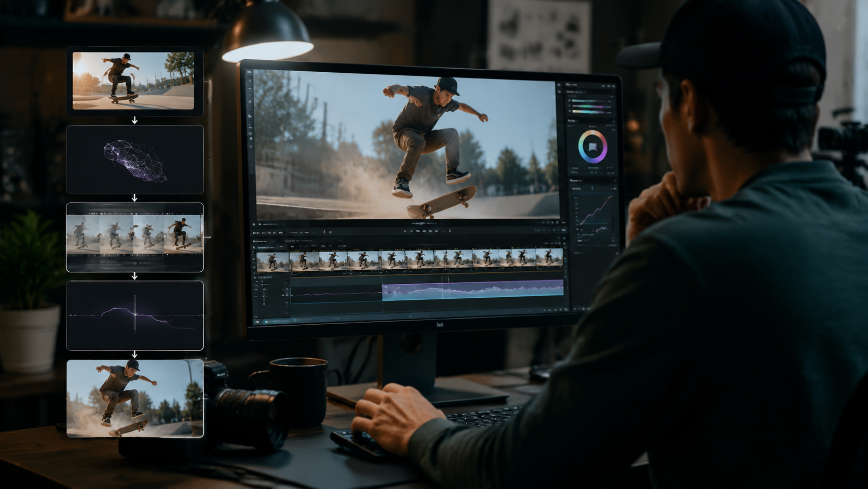Click the topmost icon in the viewer's left tool strip
Image resolution: width=868 pixels, height=489 pixels.
pos(249,72)
